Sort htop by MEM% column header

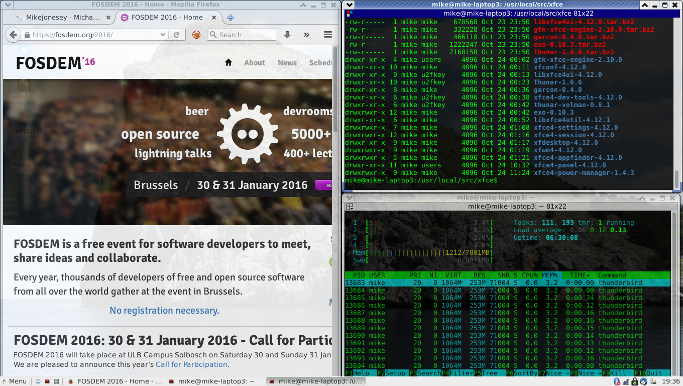pos(550,275)
